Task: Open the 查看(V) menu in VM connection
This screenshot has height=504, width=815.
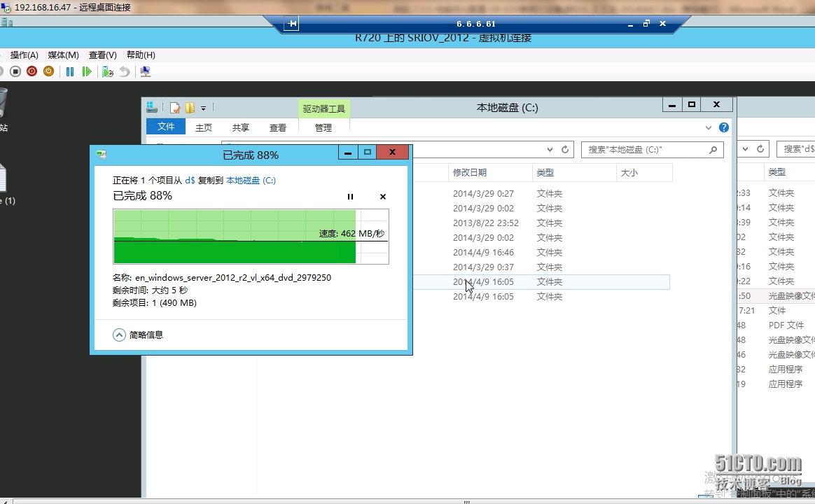Action: pyautogui.click(x=102, y=55)
